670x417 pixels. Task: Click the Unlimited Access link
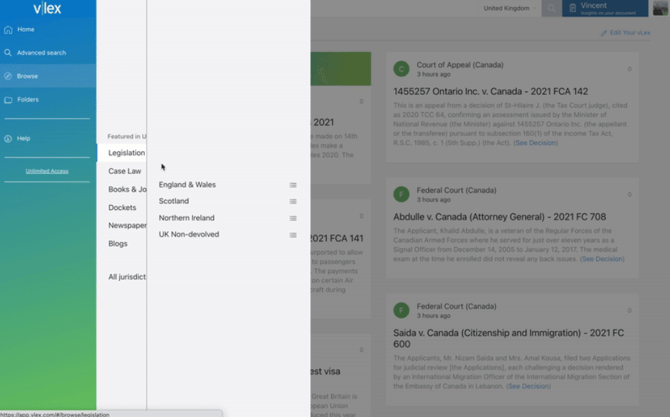point(47,171)
